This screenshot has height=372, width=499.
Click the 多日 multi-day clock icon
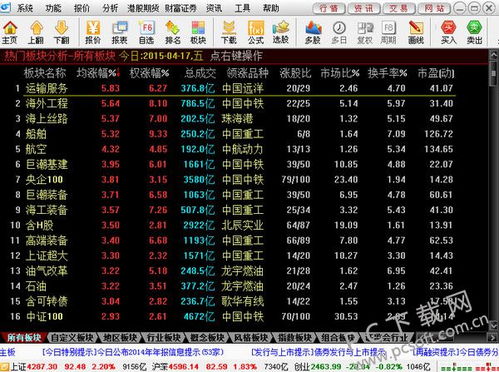point(339,33)
